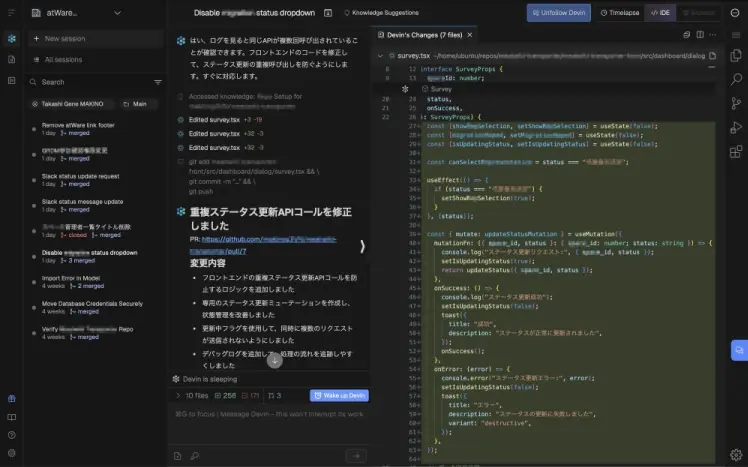Open the Search icon in IDE sidebar

click(x=736, y=79)
